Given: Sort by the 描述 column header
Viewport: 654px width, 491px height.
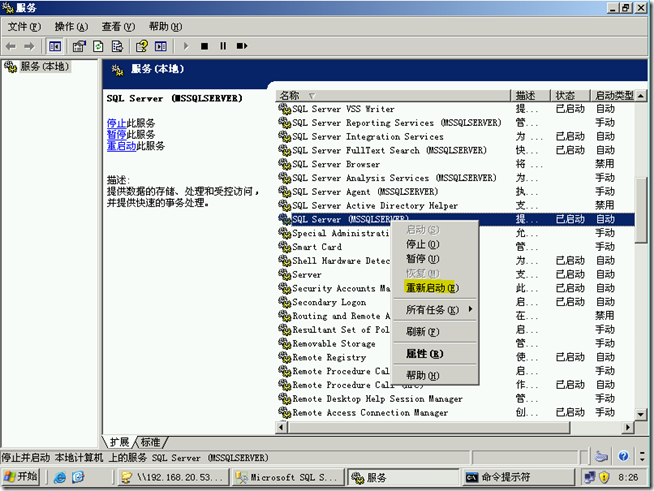Looking at the screenshot, I should coord(531,96).
